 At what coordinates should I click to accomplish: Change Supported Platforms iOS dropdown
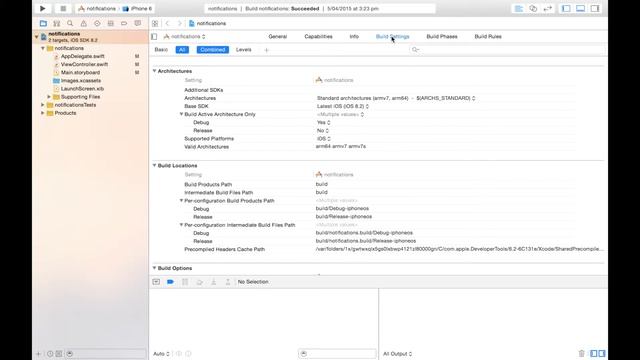tap(324, 139)
